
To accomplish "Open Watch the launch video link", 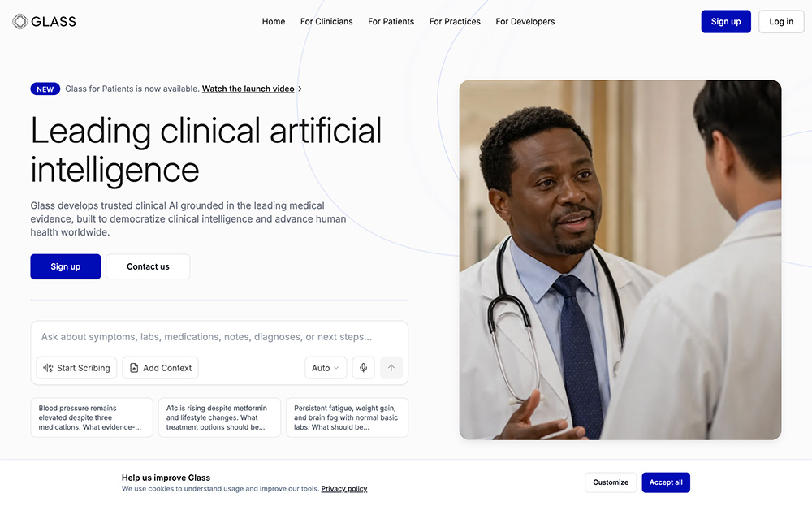I will pyautogui.click(x=248, y=89).
